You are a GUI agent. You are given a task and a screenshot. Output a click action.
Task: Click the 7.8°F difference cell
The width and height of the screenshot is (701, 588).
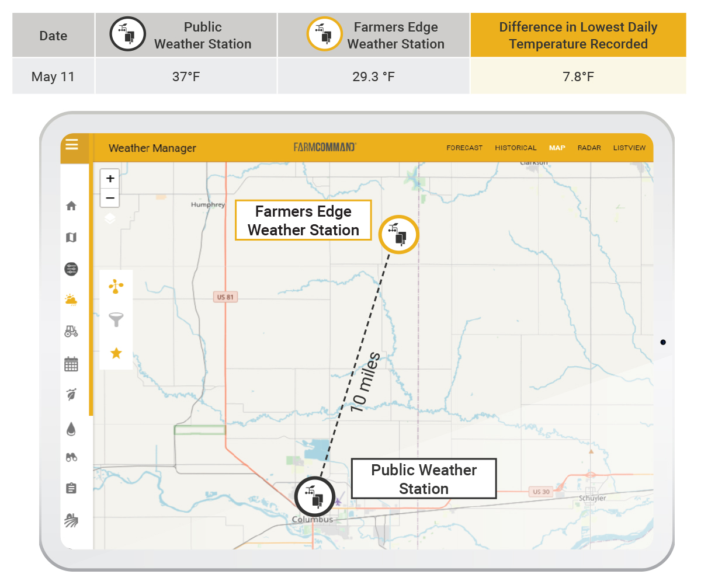[x=578, y=76]
